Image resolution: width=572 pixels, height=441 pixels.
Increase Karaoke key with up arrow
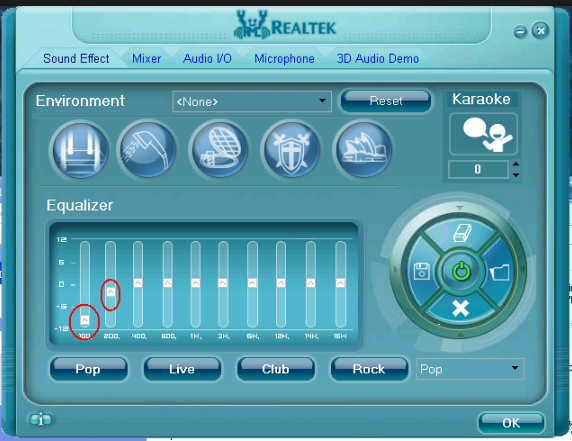tap(516, 164)
